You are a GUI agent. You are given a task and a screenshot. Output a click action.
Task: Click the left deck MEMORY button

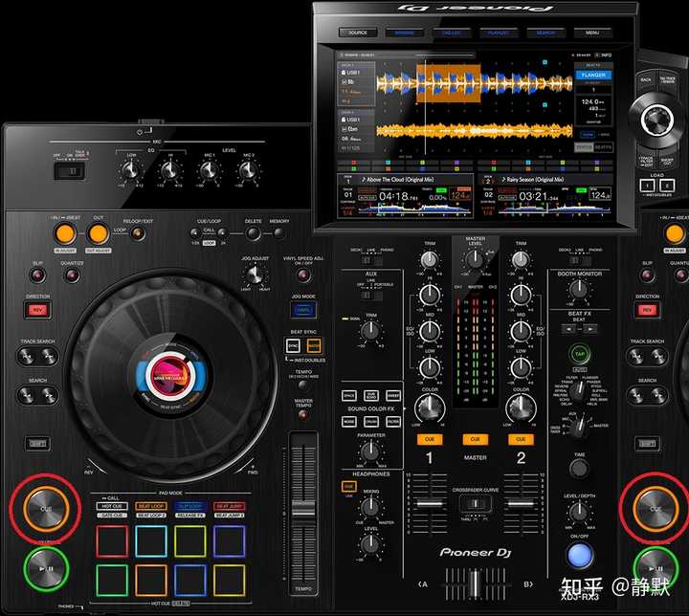278,232
